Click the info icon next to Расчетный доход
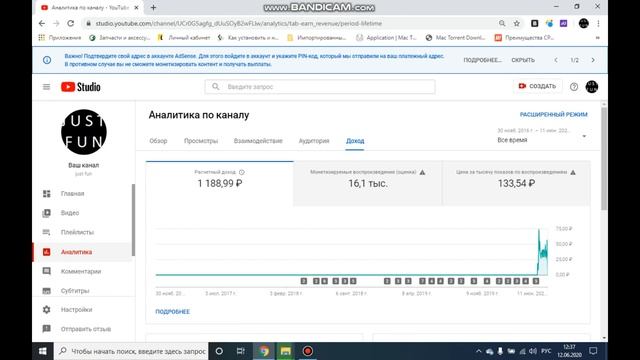This screenshot has width=640, height=360. coord(242,172)
